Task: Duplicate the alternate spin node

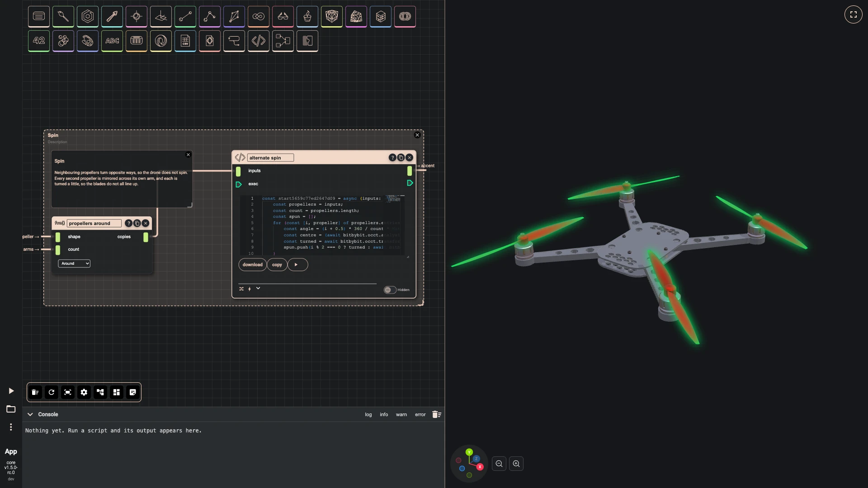Action: [x=401, y=158]
